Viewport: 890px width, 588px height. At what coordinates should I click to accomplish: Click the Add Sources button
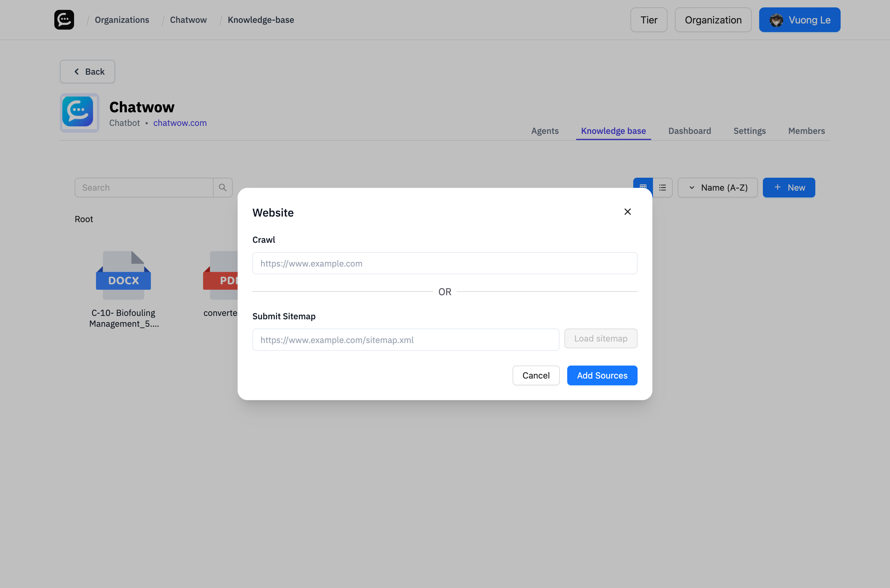(602, 375)
